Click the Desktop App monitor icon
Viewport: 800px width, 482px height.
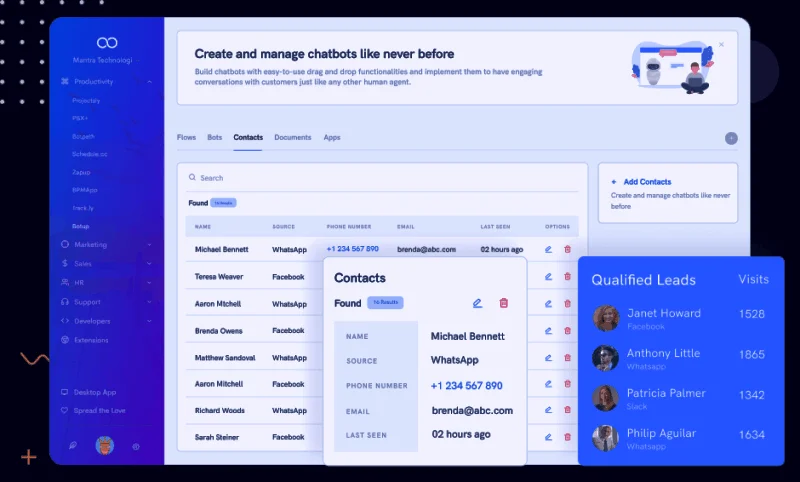pyautogui.click(x=64, y=392)
